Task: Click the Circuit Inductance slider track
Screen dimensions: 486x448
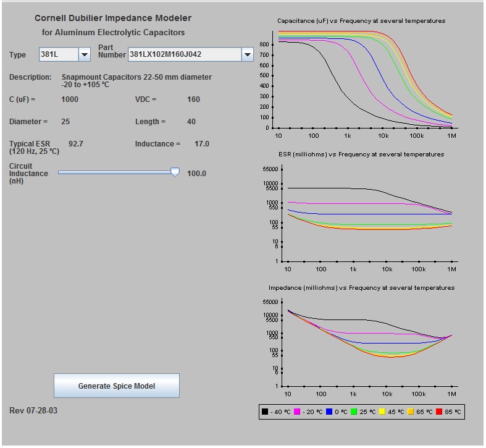Action: 119,172
